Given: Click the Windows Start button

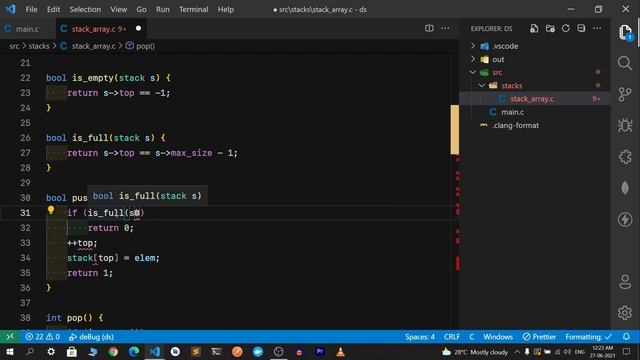Looking at the screenshot, I should [x=9, y=351].
